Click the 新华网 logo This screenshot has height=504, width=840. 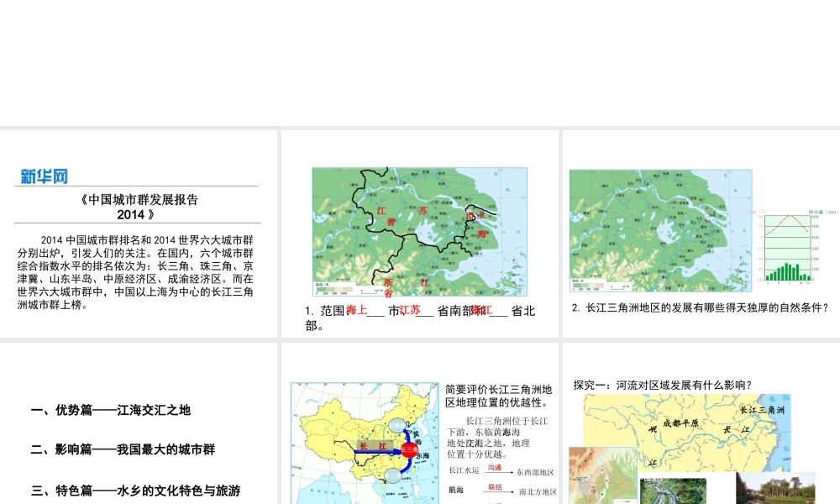[x=44, y=176]
